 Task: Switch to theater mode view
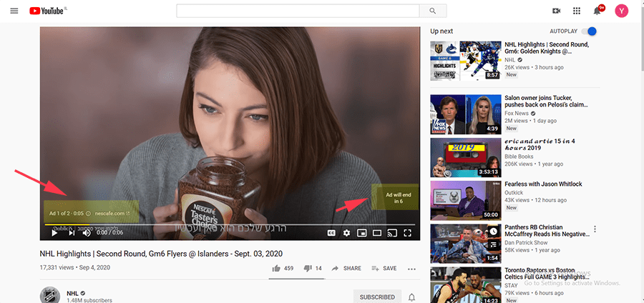[x=377, y=232]
